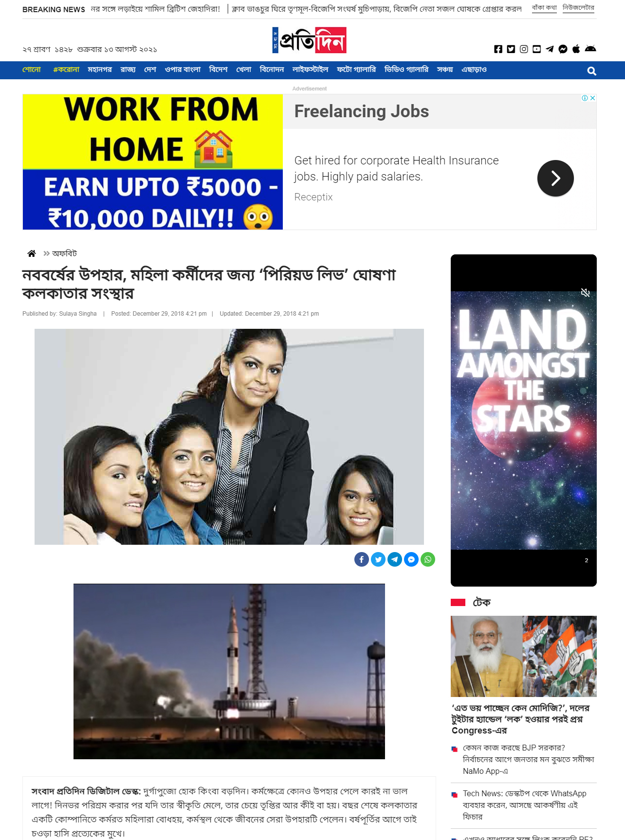Open the নিউজলেটার link at top right
Image resolution: width=625 pixels, height=840 pixels.
point(578,8)
